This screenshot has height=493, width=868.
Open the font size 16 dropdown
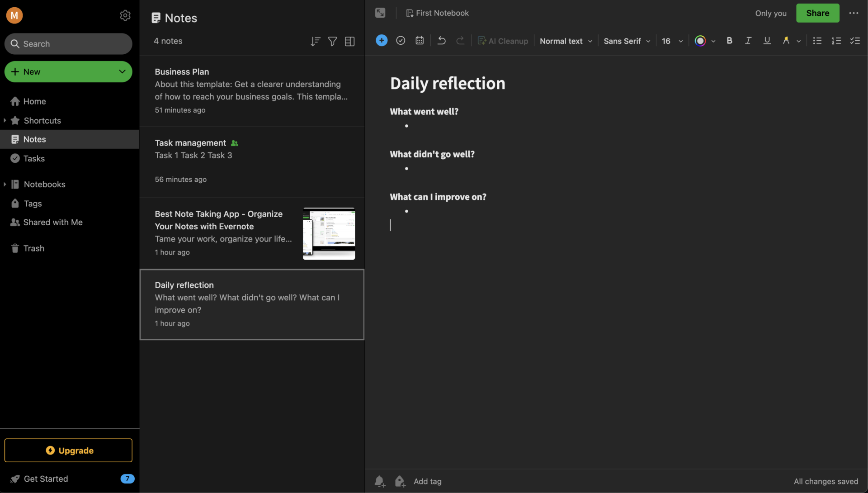pos(672,41)
